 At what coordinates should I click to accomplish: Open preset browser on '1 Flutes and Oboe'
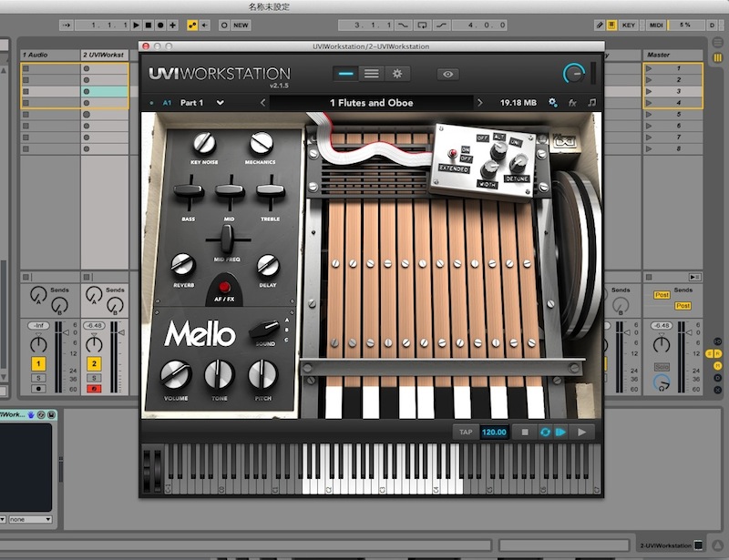pyautogui.click(x=372, y=103)
